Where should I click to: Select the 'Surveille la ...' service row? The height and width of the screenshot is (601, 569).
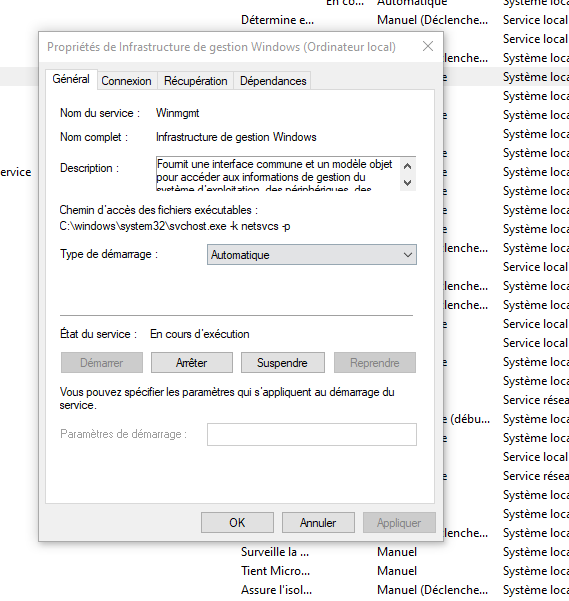[x=284, y=552]
